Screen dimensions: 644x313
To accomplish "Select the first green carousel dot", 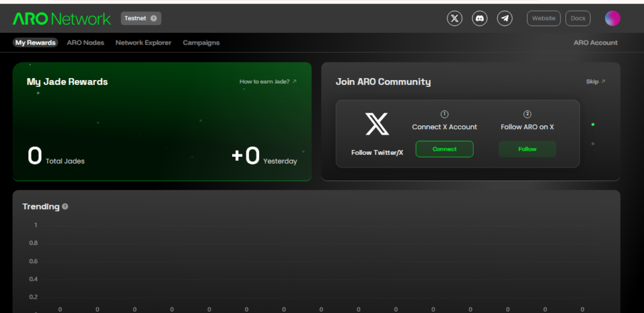I will (592, 125).
